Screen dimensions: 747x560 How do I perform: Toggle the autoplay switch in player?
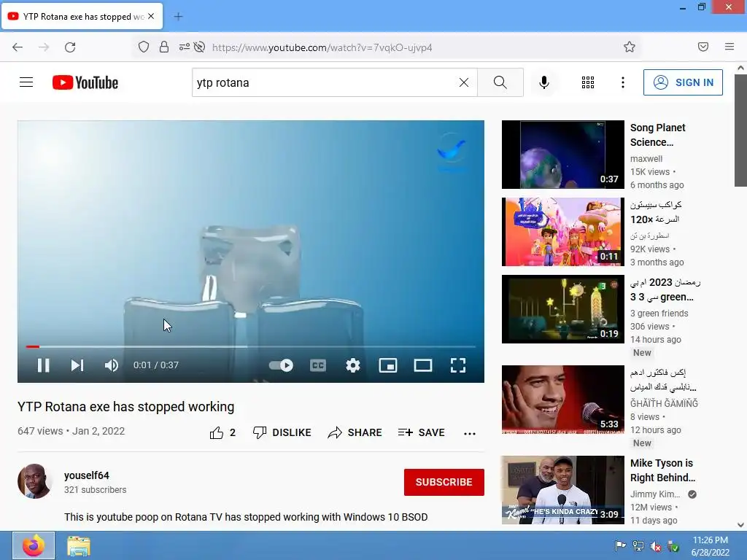tap(281, 365)
